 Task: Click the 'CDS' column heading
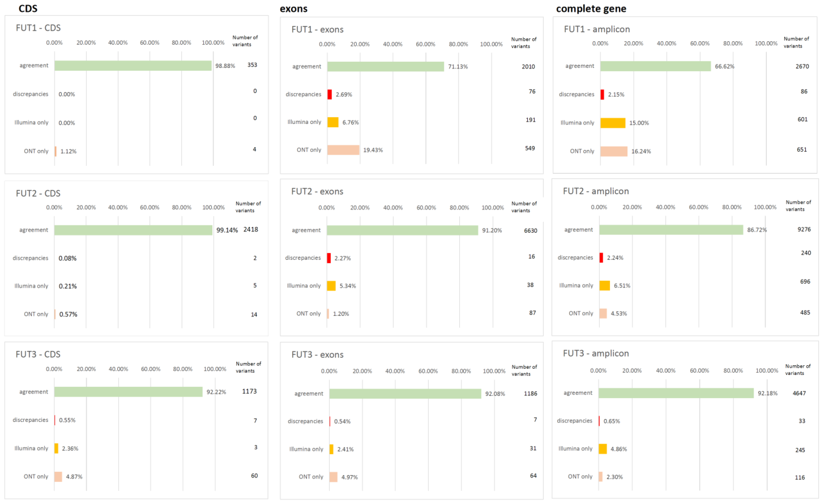tap(28, 9)
